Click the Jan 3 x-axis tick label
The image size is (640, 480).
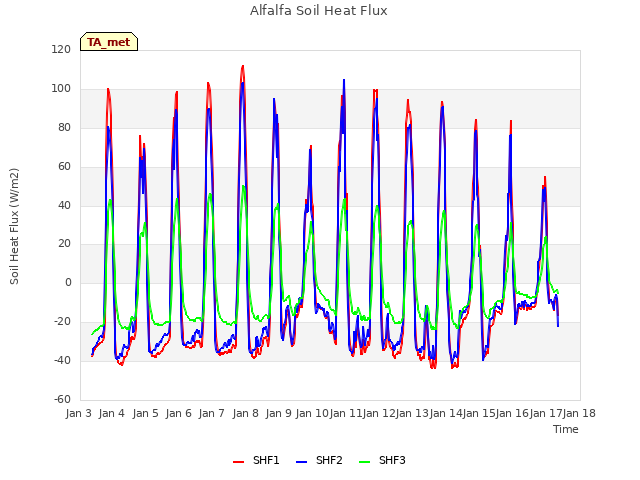78,413
